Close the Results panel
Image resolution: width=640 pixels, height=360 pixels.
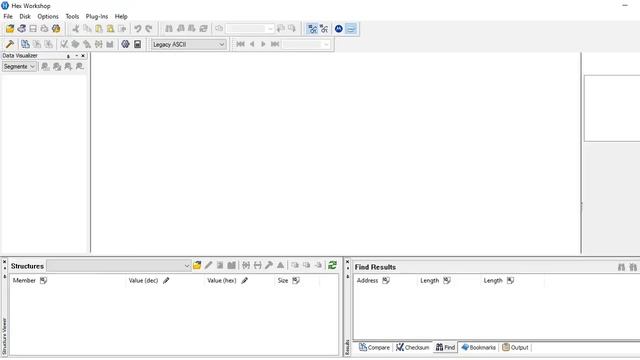[347, 262]
